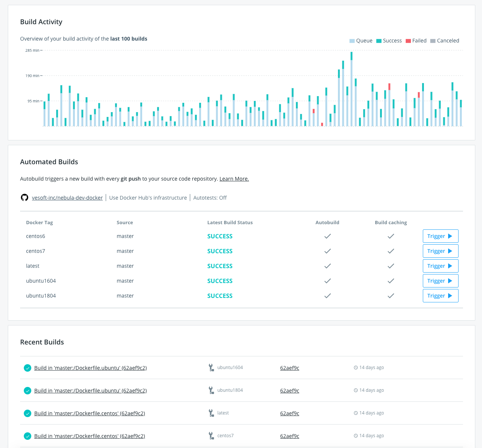Click wrench icon beside ubuntu1604 recent build
The image size is (482, 448).
(211, 368)
